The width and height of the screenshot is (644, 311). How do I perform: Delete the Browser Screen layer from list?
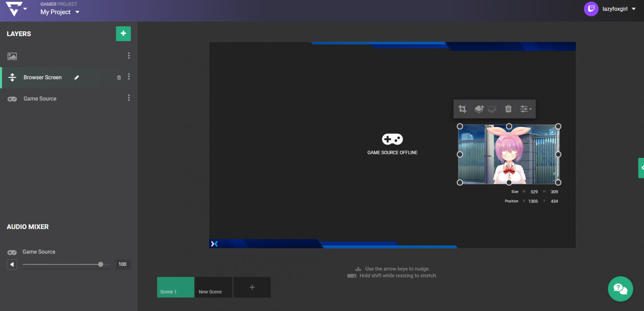[119, 78]
